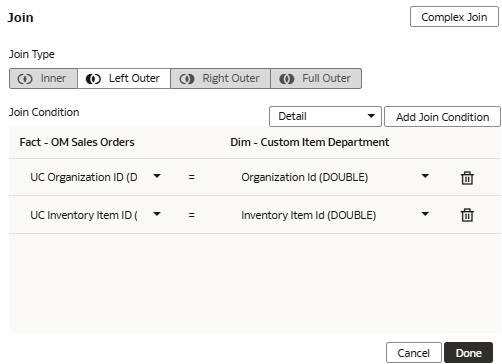Click Dim - Custom Item Department header
Viewport: 502px width, 364px height.
[310, 142]
